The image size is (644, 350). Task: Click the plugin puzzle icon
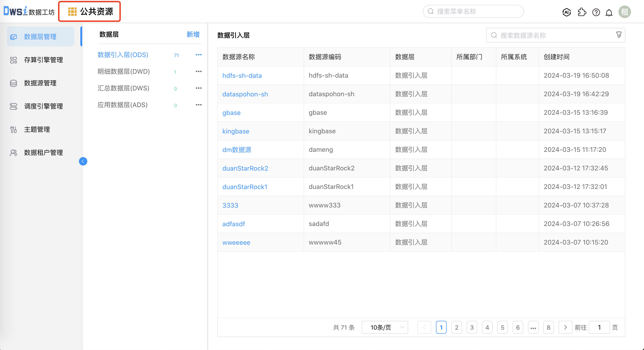coord(582,12)
